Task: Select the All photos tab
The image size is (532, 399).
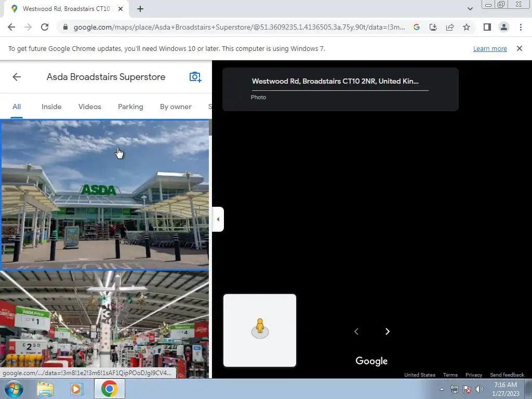Action: click(17, 107)
